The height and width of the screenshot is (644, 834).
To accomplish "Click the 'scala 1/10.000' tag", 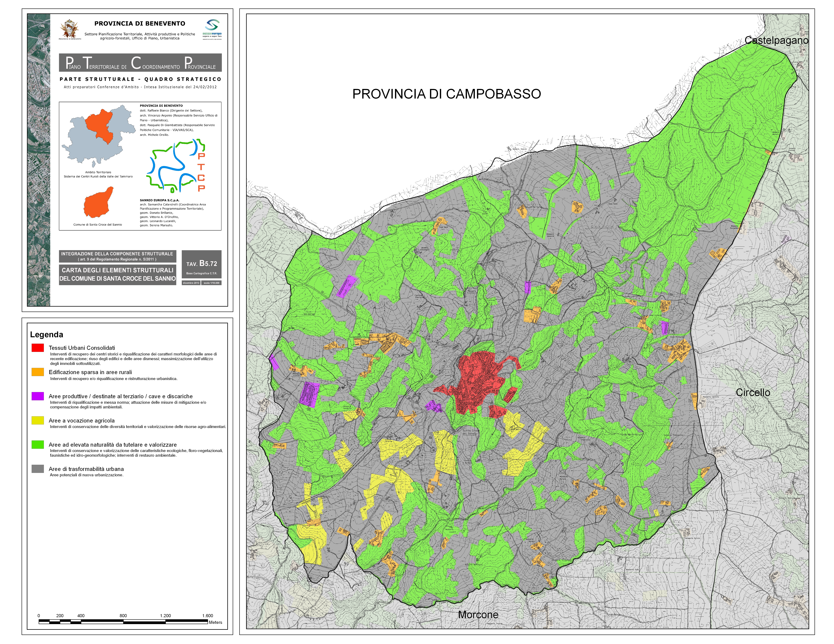I will point(212,283).
